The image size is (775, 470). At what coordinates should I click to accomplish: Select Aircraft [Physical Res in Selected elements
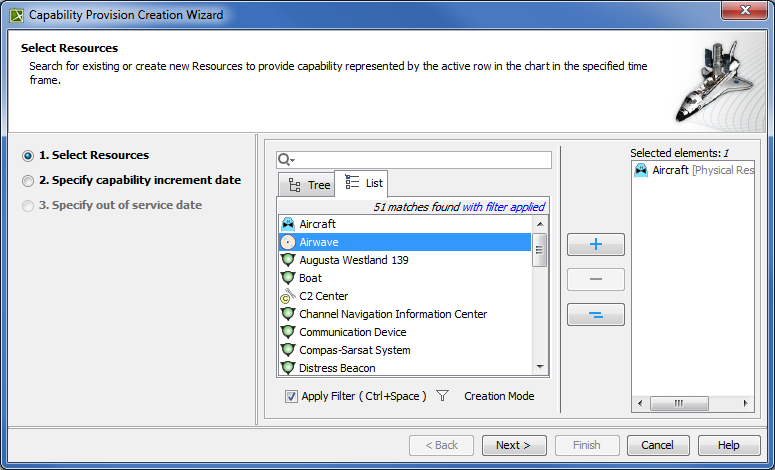[x=703, y=170]
